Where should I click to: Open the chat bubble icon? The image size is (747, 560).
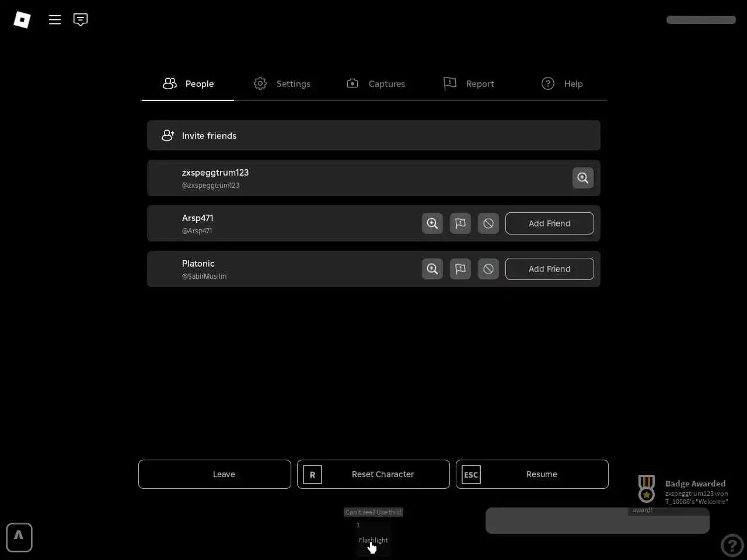coord(81,20)
